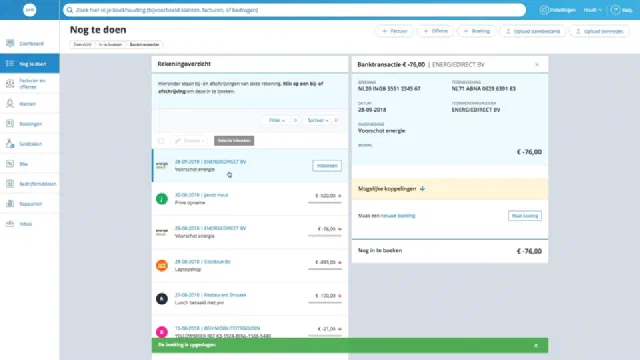This screenshot has height=360, width=640.
Task: Create a new Offerte
Action: pyautogui.click(x=436, y=31)
